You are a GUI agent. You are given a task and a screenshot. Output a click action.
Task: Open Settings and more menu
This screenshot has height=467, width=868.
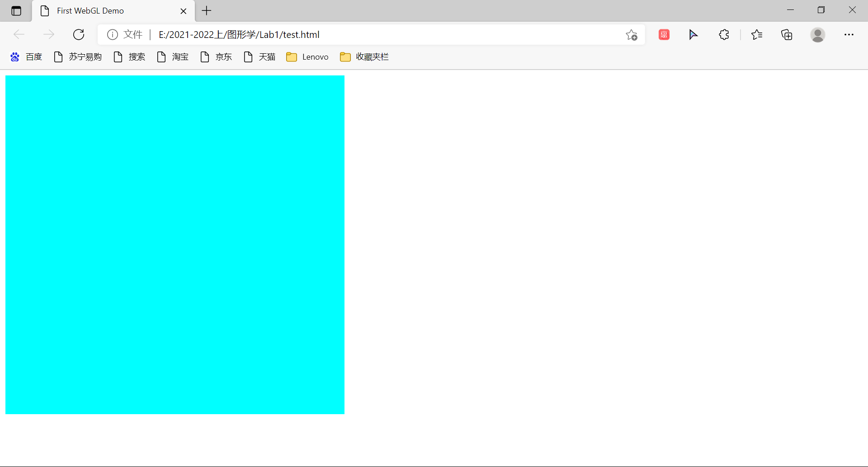click(849, 35)
